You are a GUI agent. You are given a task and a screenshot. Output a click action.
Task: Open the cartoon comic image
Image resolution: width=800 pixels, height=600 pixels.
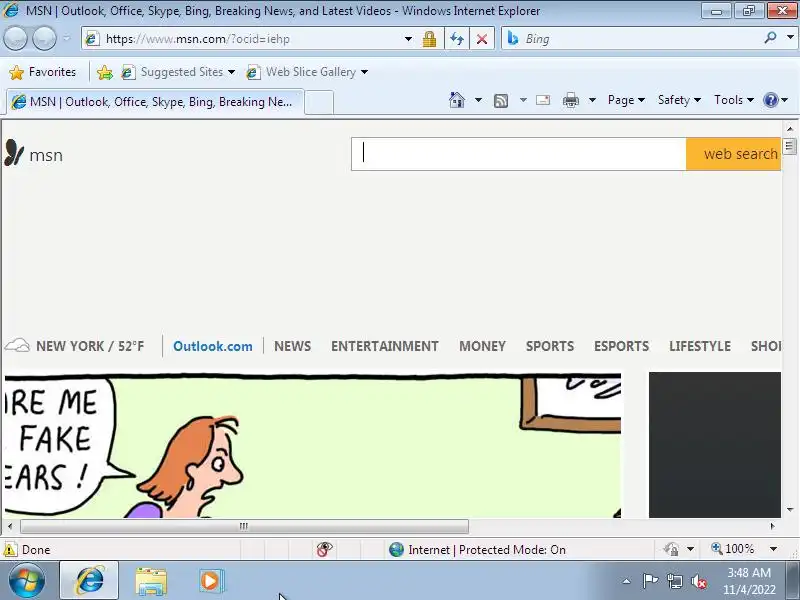click(313, 445)
